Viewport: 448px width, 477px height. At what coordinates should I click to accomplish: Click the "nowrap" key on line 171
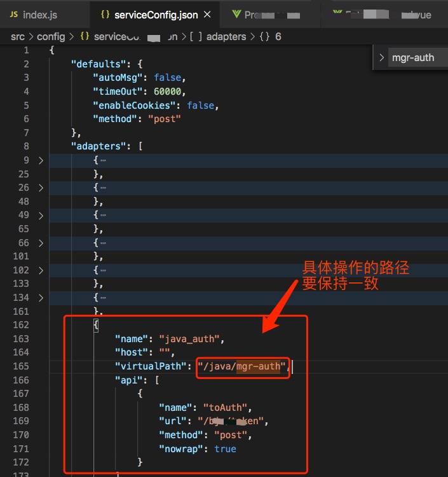click(181, 449)
